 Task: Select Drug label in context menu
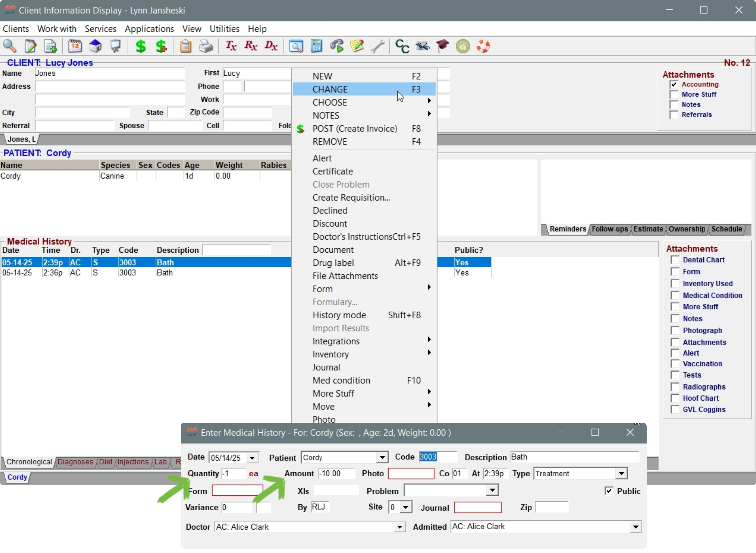pyautogui.click(x=364, y=263)
